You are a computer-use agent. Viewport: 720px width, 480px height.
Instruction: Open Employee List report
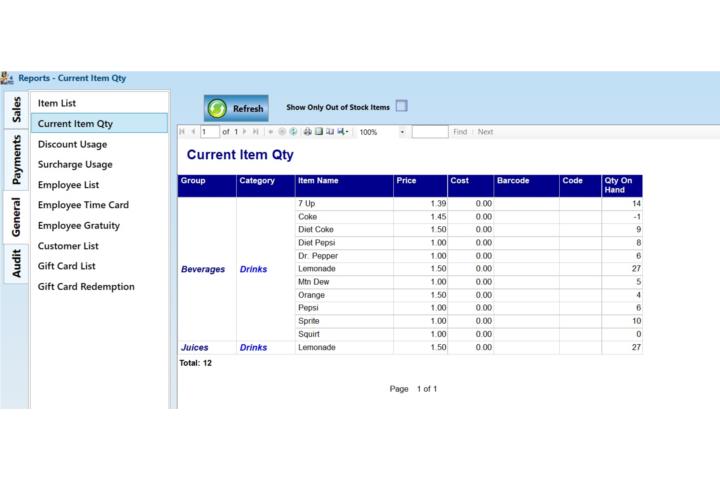coord(99,185)
